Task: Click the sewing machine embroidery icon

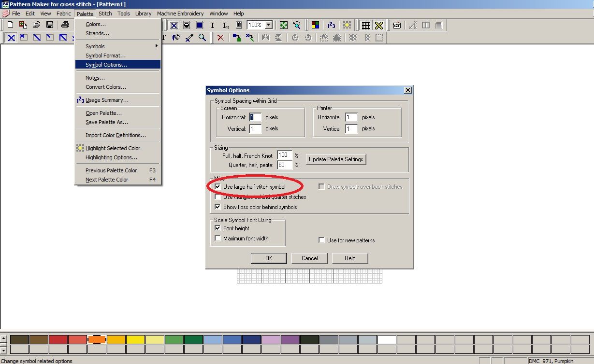Action: pos(396,25)
